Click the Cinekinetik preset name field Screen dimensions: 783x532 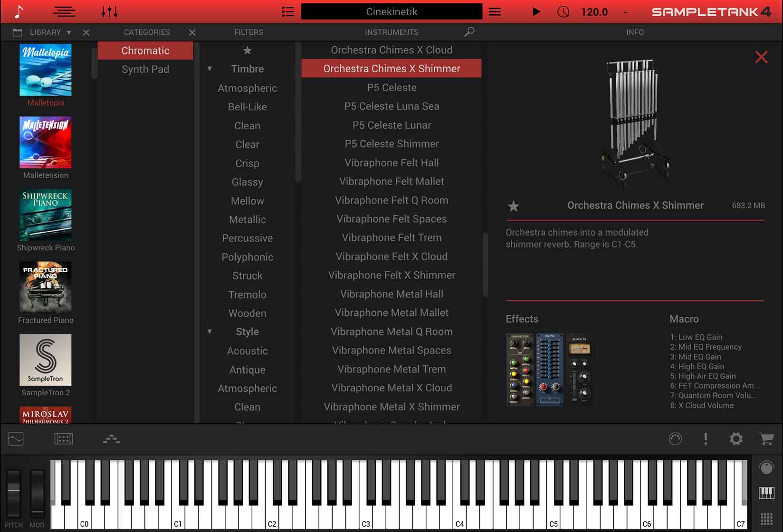391,11
